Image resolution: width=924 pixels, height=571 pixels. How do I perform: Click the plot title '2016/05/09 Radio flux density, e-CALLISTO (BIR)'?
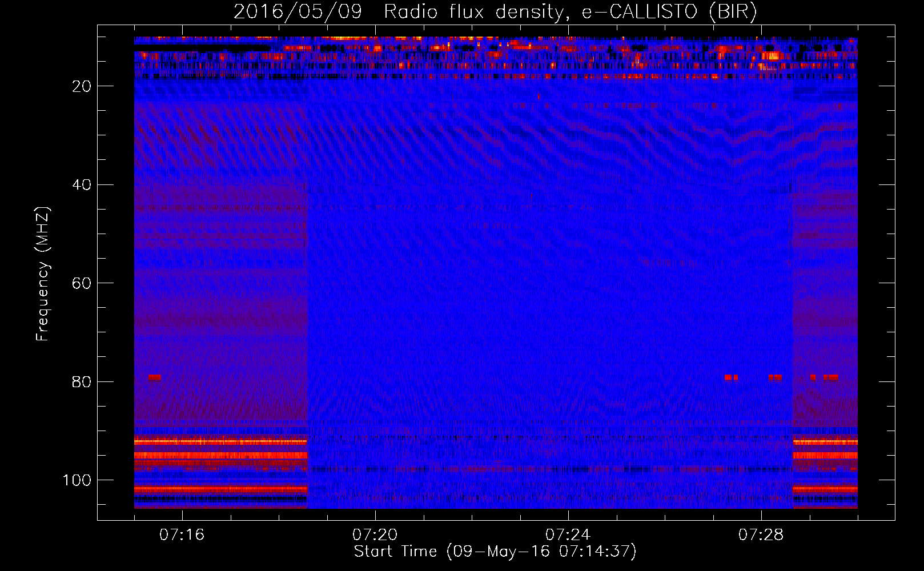pyautogui.click(x=495, y=12)
